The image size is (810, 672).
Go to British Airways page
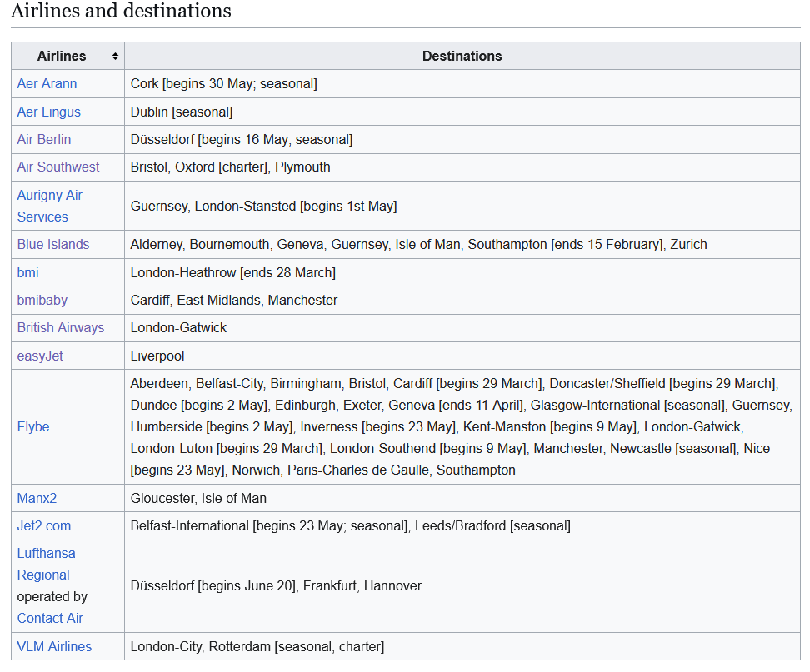pyautogui.click(x=60, y=328)
